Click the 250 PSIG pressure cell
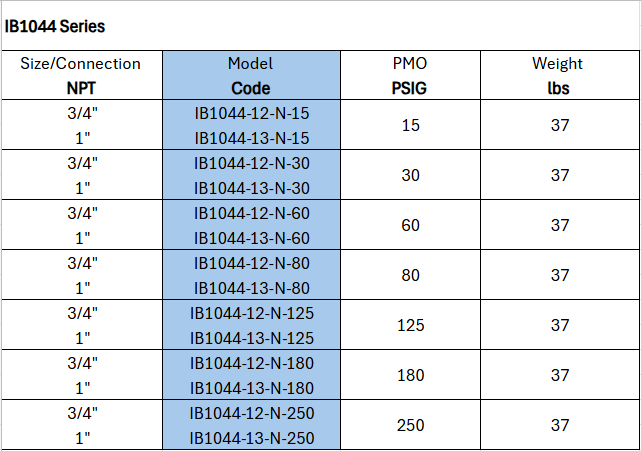 pos(410,425)
